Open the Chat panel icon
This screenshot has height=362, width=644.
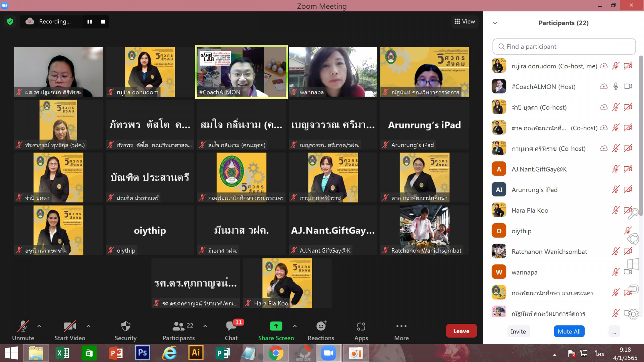click(231, 326)
